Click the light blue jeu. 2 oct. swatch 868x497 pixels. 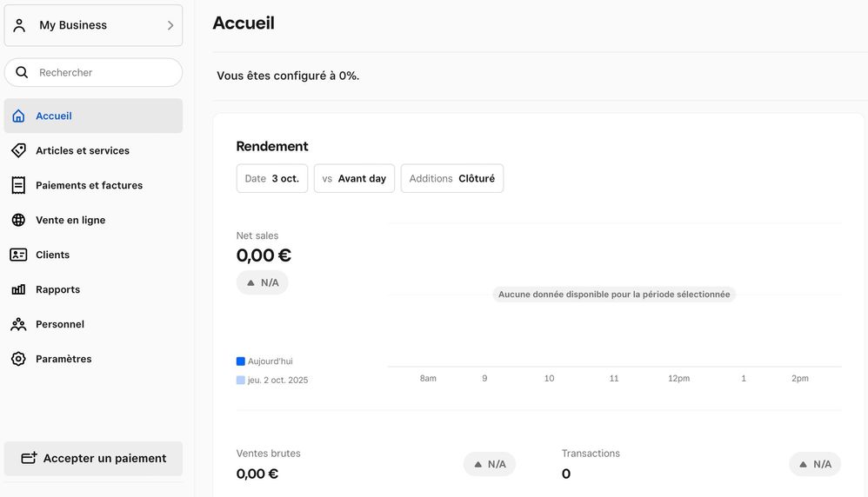click(241, 380)
